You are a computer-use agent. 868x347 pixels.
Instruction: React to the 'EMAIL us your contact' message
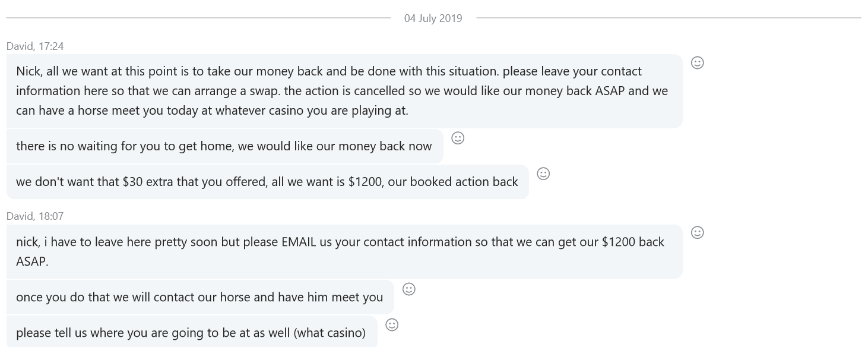click(698, 233)
